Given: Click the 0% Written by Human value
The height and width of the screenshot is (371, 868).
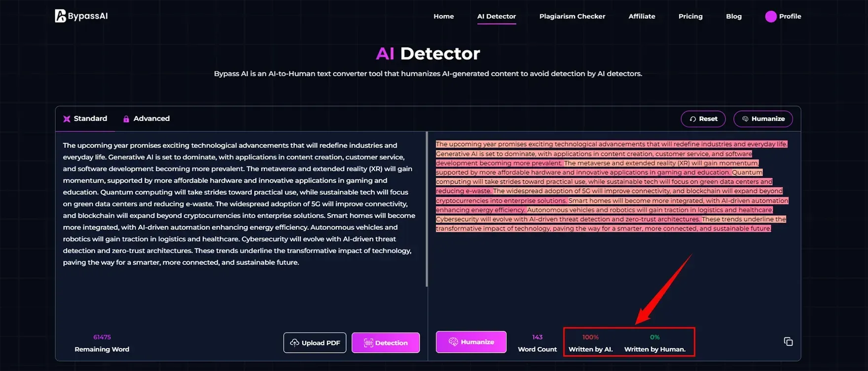Looking at the screenshot, I should (x=654, y=337).
